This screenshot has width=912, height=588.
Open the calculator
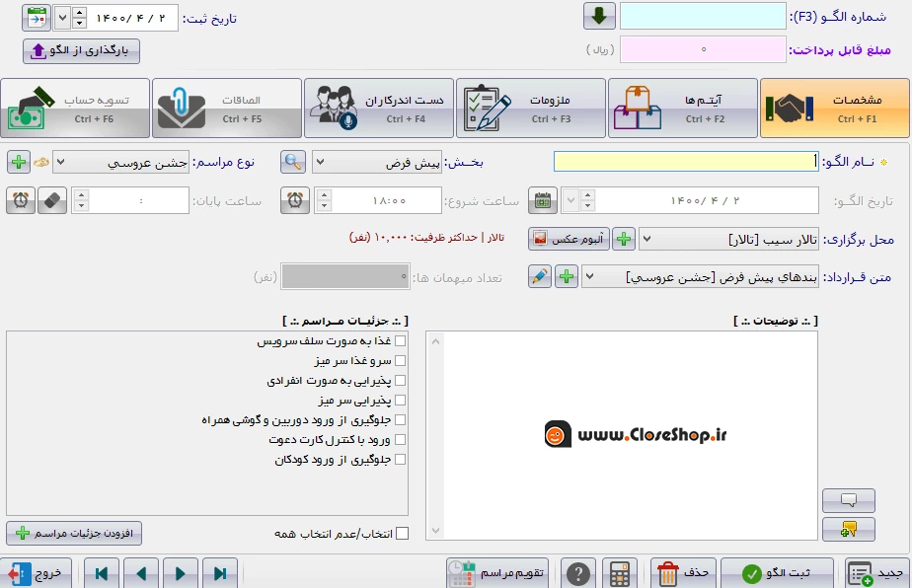point(620,573)
